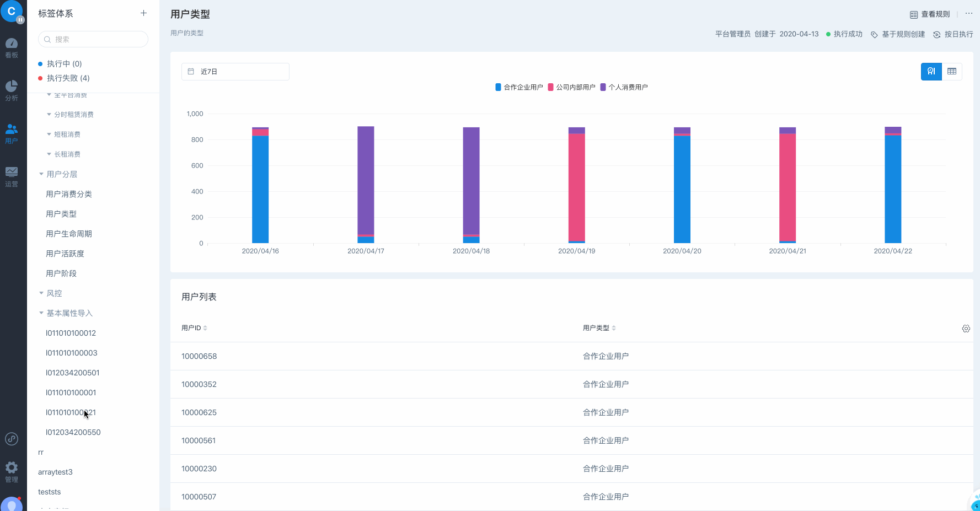Viewport: 980px width, 511px height.
Task: Select 用户活跃度 tag
Action: tap(65, 254)
